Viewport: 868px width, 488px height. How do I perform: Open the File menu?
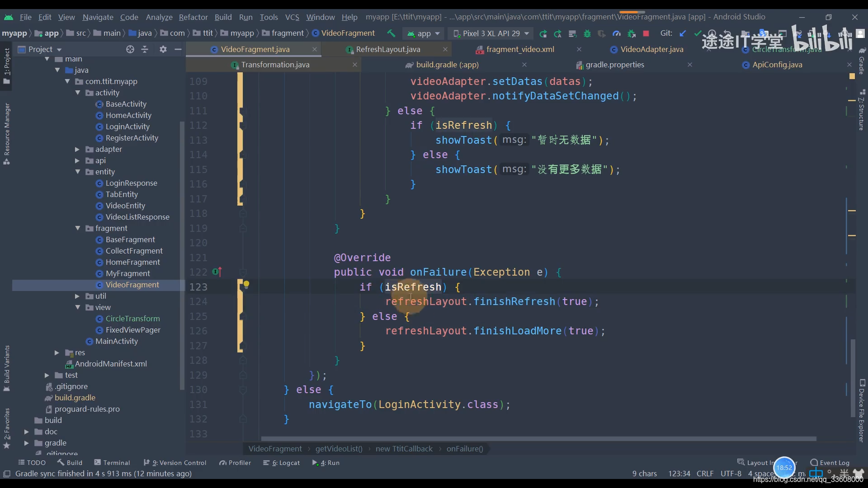[25, 17]
